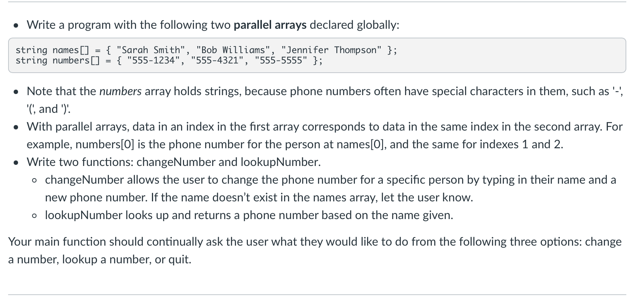
Task: Click the words "lookup a number, or quit"
Action: (127, 259)
